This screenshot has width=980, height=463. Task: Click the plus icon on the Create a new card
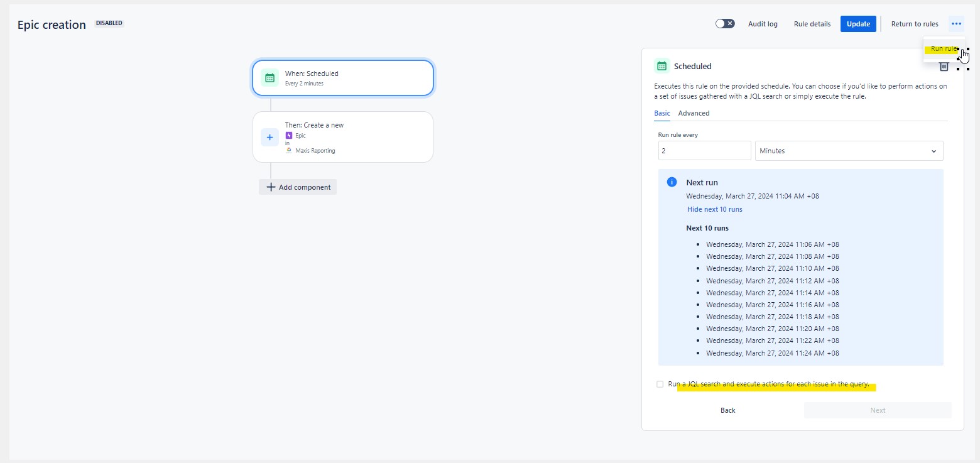tap(269, 137)
